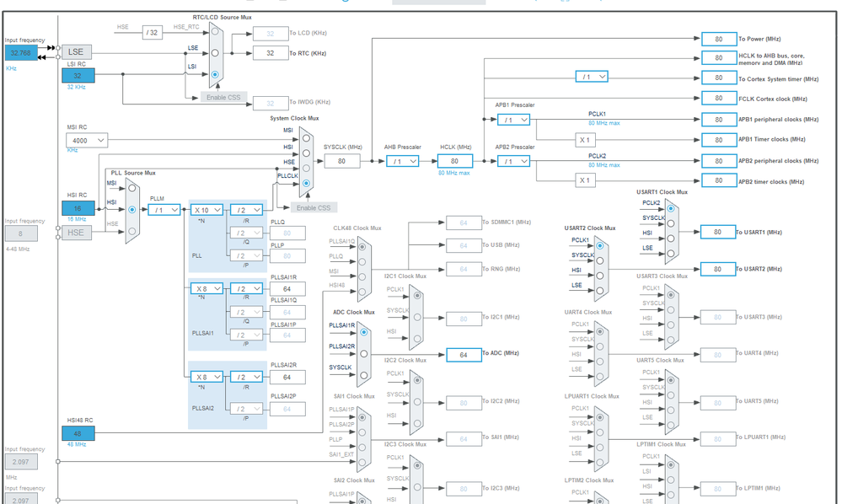Select PCLK2 in the USART1 Clock Mux
Image resolution: width=842 pixels, height=504 pixels.
tap(671, 208)
